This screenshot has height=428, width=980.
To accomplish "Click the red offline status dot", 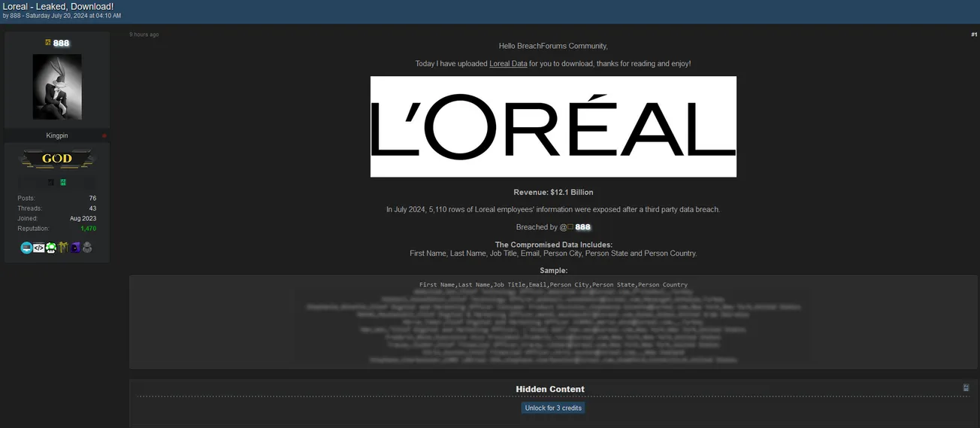I will click(x=104, y=136).
